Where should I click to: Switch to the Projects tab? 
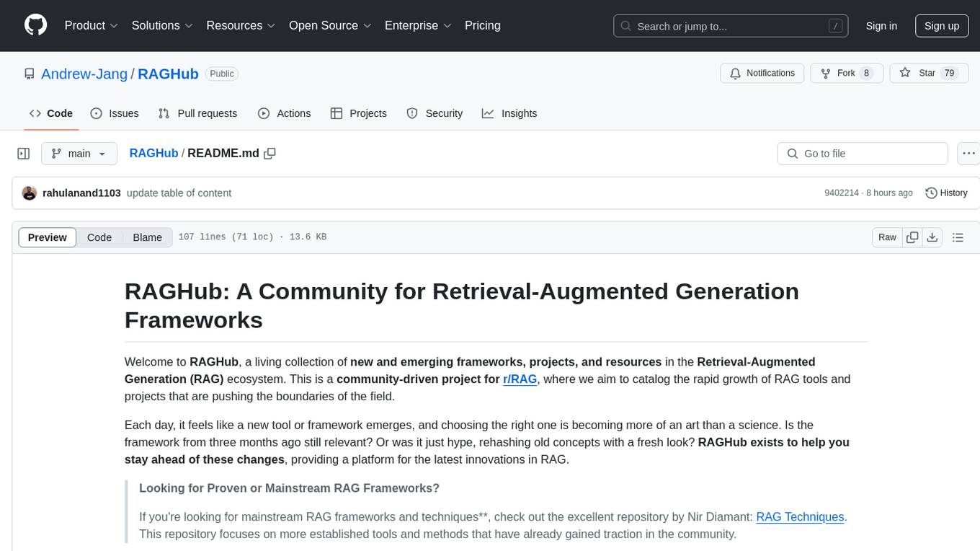pos(359,113)
